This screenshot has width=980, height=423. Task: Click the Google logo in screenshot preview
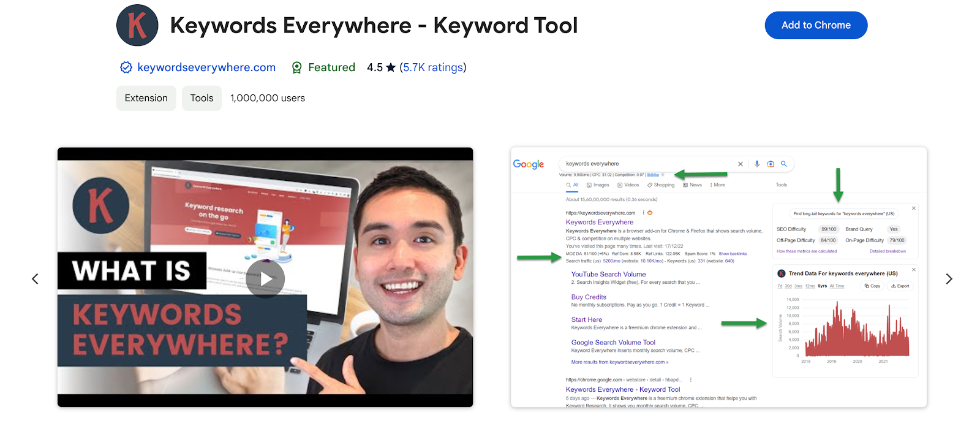pos(529,164)
